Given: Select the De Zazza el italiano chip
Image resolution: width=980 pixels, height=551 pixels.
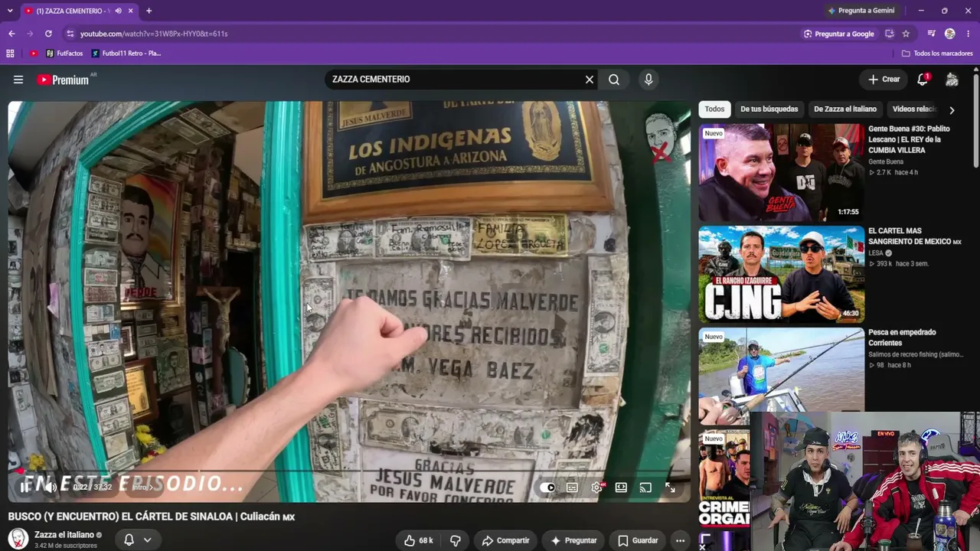Looking at the screenshot, I should click(845, 109).
